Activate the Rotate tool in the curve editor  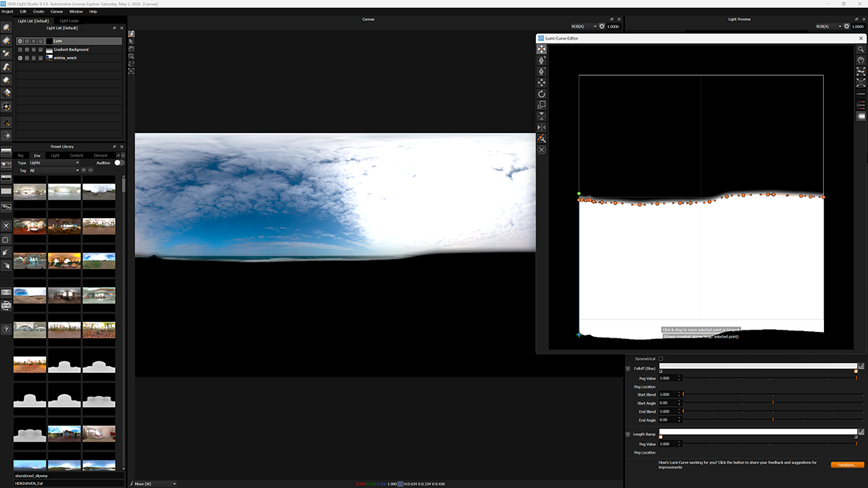pos(541,93)
